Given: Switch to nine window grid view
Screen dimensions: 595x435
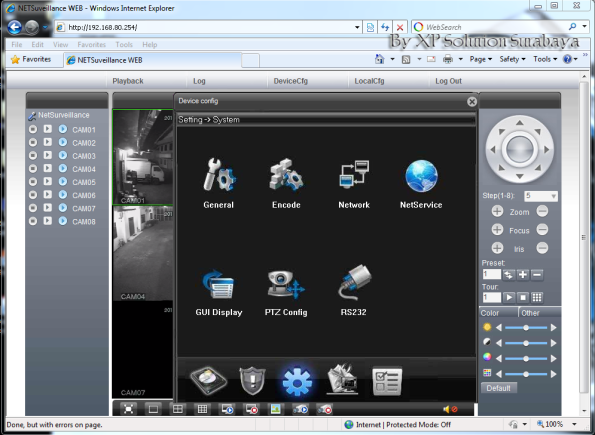Looking at the screenshot, I should pyautogui.click(x=202, y=409).
